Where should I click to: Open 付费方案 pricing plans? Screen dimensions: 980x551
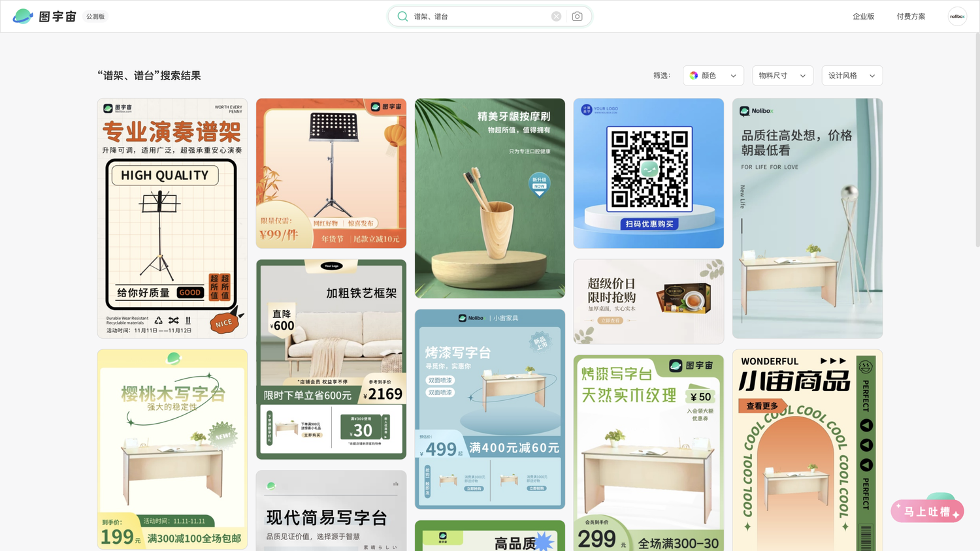(911, 16)
